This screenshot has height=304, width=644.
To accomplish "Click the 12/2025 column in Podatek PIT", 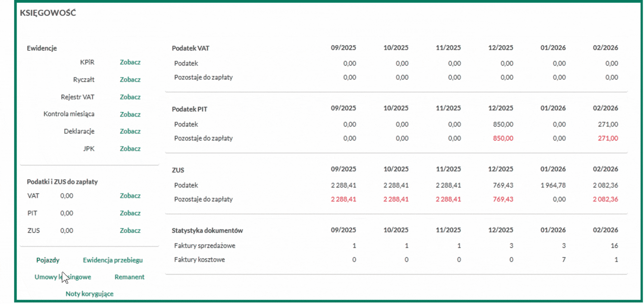I will pyautogui.click(x=501, y=109).
